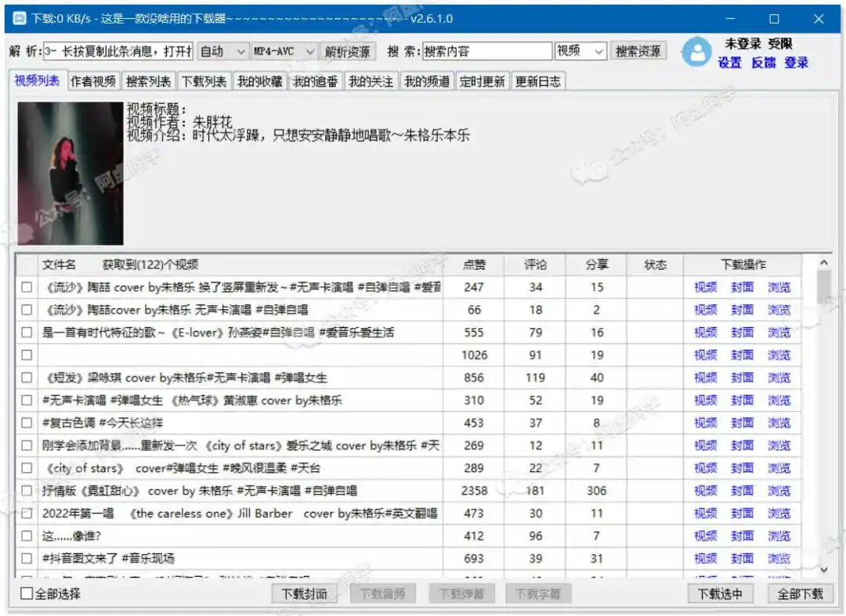
Task: Tick checkbox for #复古色调 #今天长这样 row
Action: point(27,423)
